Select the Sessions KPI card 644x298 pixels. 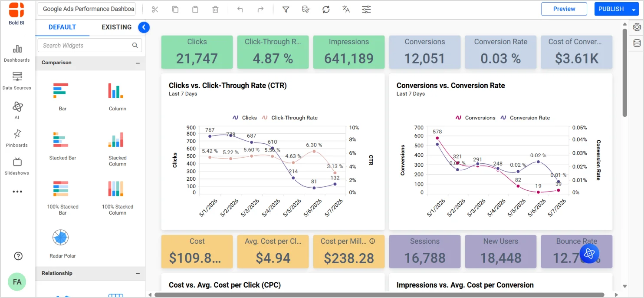(425, 252)
